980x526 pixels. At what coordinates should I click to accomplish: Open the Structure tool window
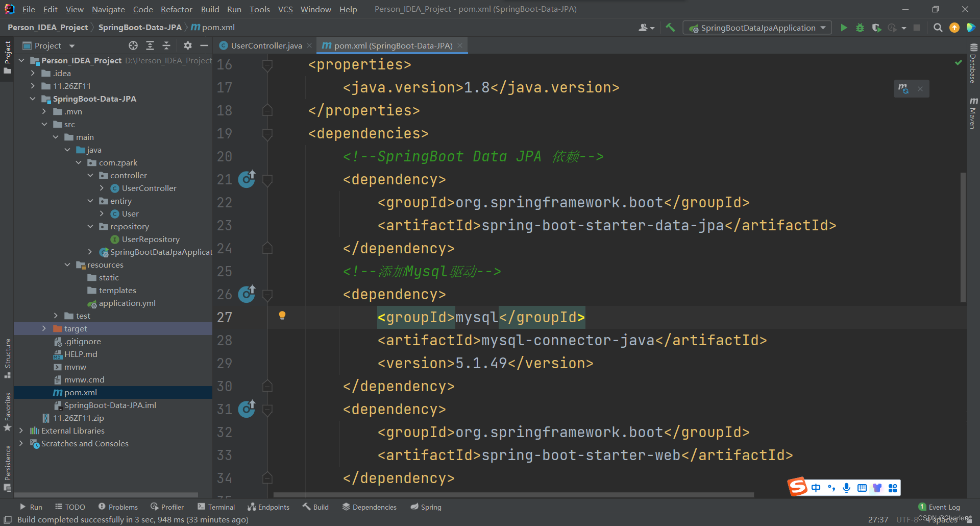click(x=8, y=357)
